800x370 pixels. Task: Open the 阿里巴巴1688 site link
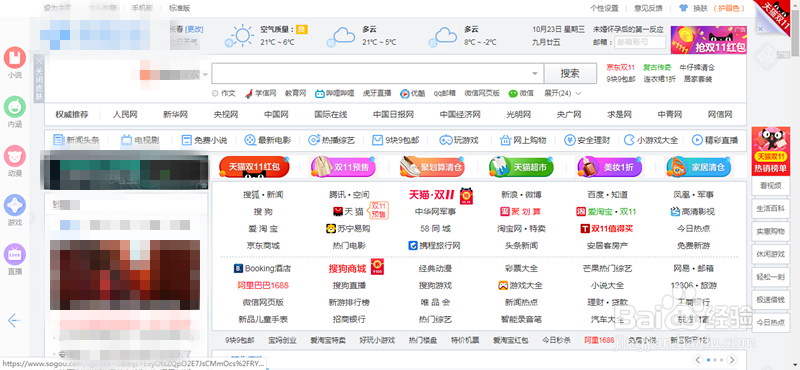coord(263,285)
